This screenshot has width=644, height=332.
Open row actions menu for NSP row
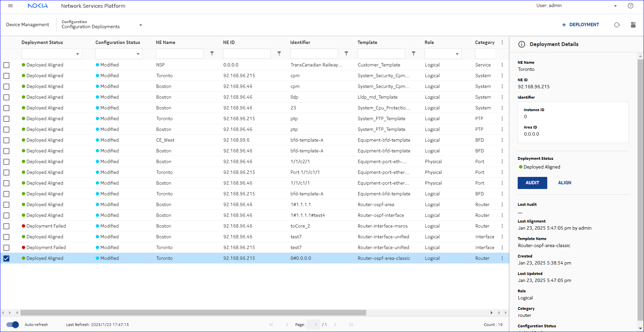(x=502, y=65)
